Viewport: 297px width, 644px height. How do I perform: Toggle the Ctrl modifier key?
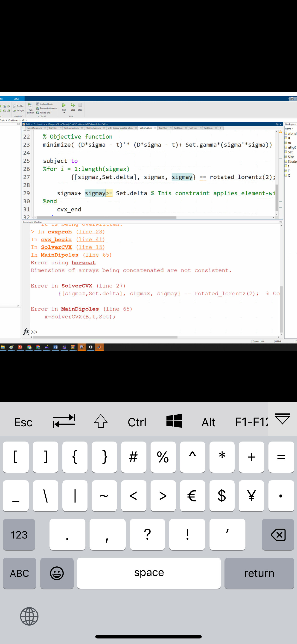tap(137, 422)
